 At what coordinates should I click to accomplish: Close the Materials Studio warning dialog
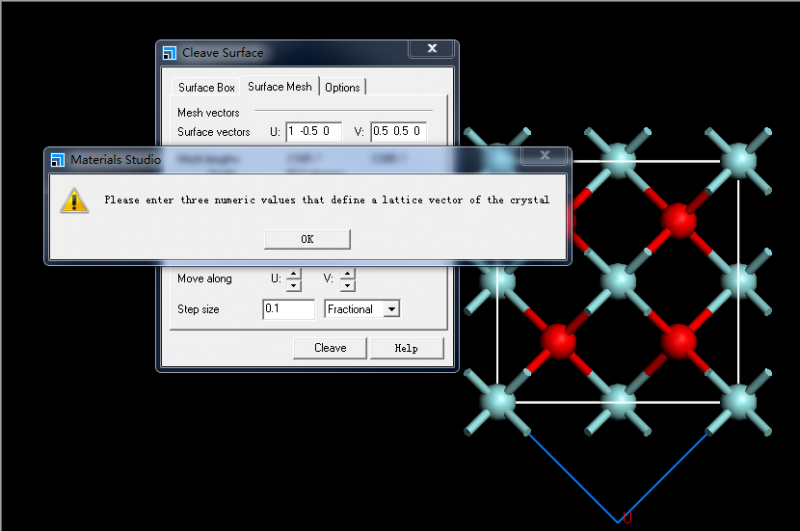544,155
